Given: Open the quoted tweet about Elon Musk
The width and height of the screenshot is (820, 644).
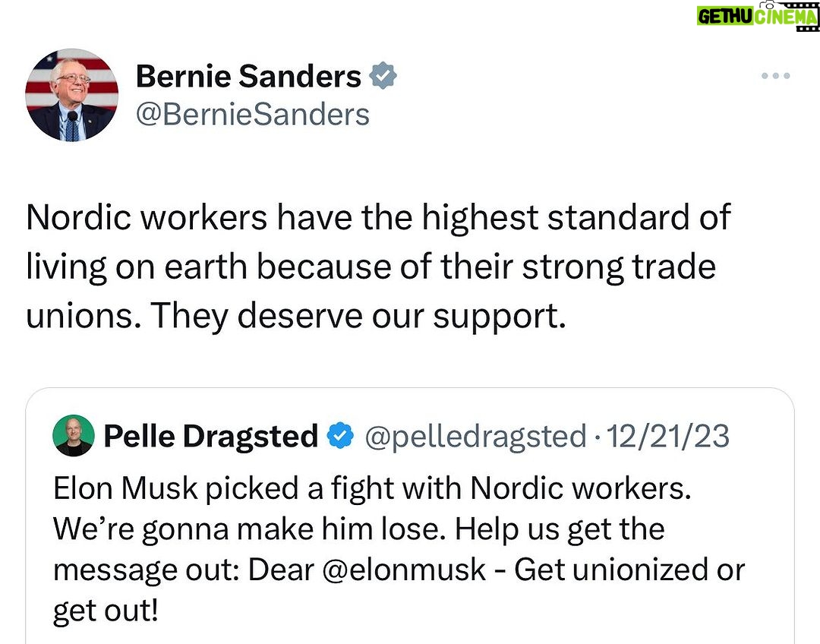Looking at the screenshot, I should [x=410, y=516].
